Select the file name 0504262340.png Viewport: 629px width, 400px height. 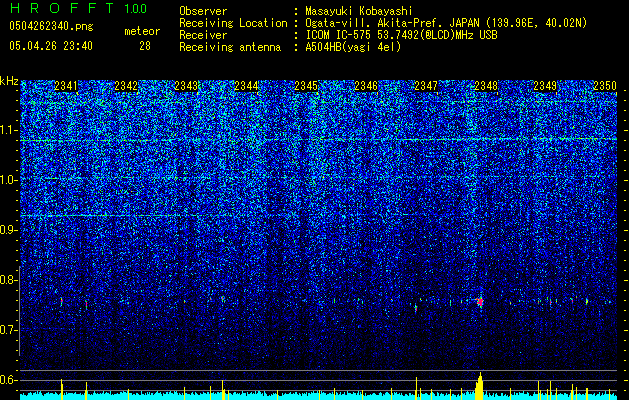coord(51,27)
